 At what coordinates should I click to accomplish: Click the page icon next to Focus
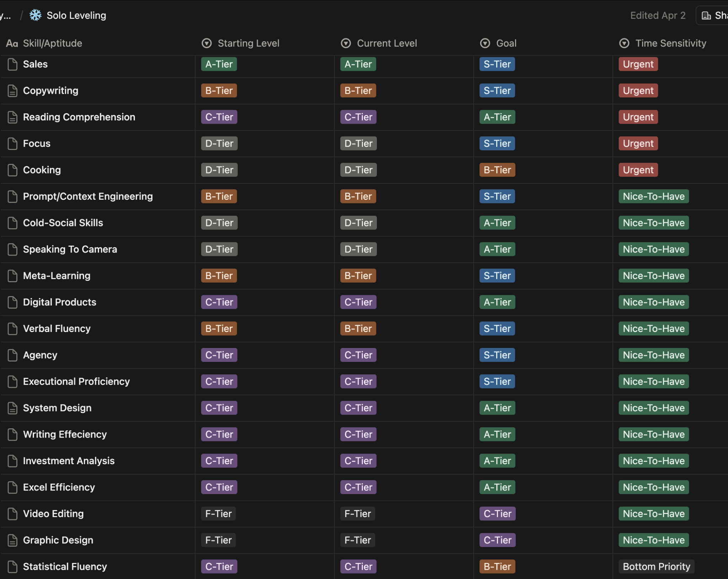click(12, 144)
